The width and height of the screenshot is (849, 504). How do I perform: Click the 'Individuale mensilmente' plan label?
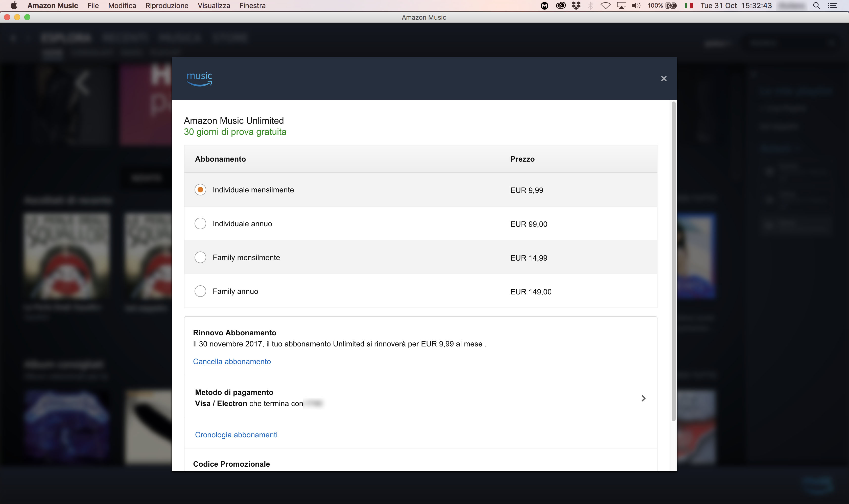(253, 190)
